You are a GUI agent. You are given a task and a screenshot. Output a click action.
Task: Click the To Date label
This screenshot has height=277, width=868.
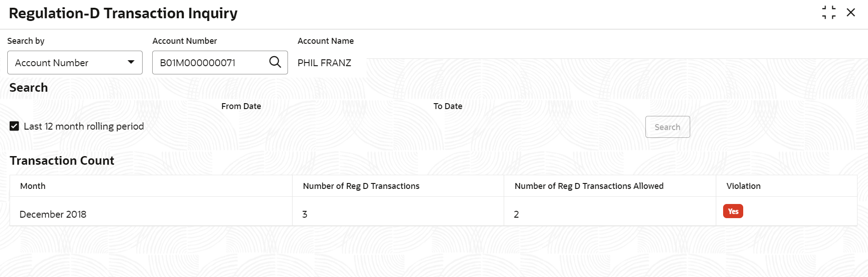click(447, 106)
